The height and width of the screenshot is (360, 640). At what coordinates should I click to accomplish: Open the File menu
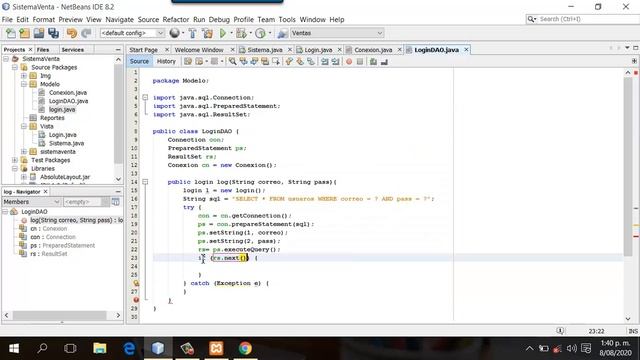pyautogui.click(x=7, y=19)
